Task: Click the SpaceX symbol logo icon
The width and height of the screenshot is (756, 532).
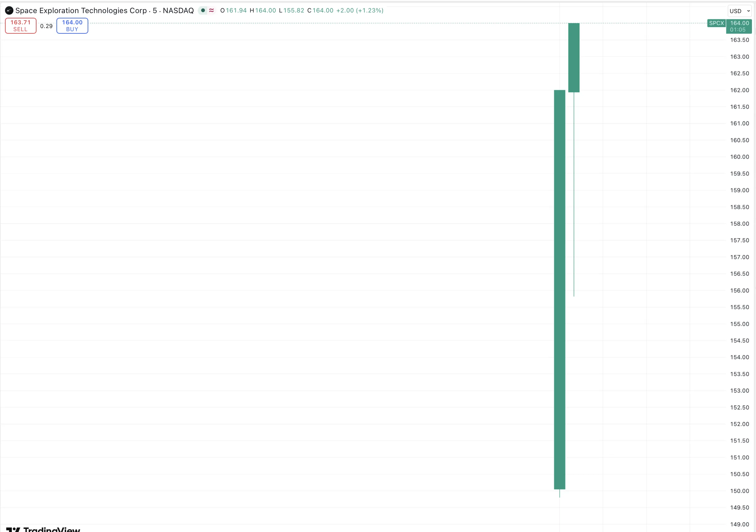Action: (x=9, y=11)
